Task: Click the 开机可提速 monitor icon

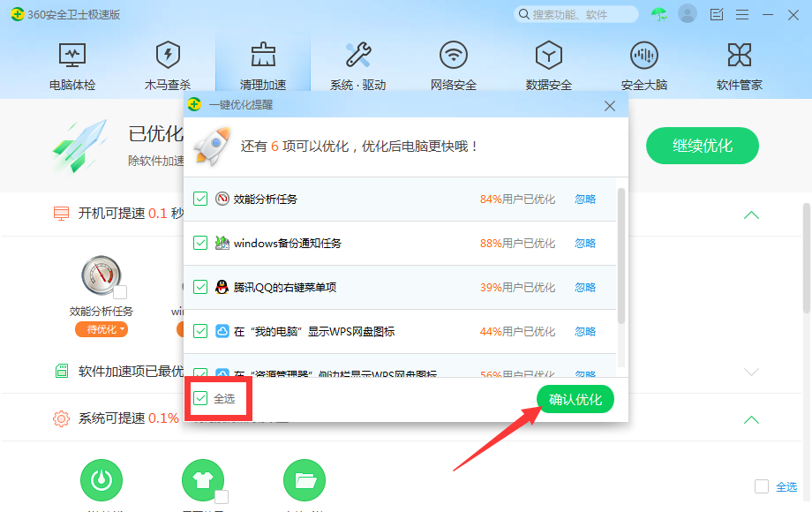Action: click(61, 214)
